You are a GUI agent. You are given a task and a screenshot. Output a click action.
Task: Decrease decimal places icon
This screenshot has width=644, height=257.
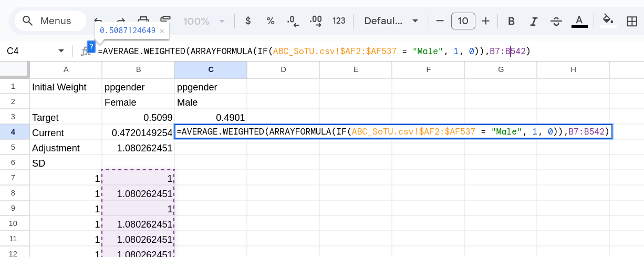pos(293,21)
